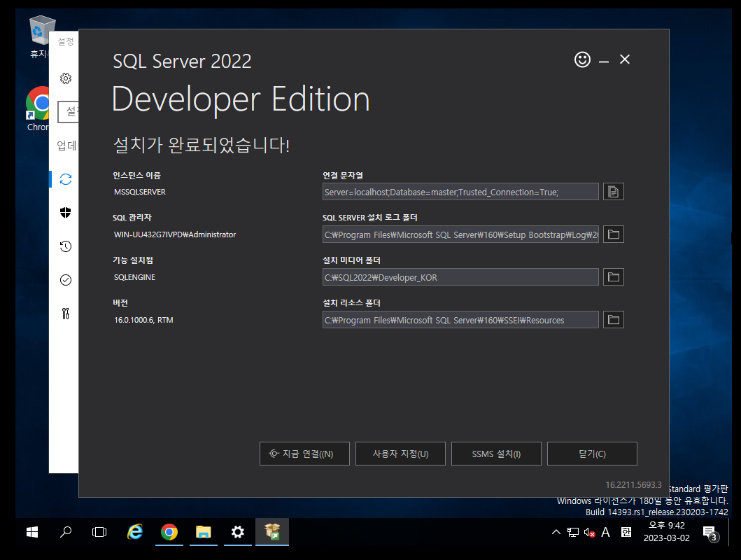Open Windows Defender shield icon in Settings
Image resolution: width=741 pixels, height=560 pixels.
coord(66,213)
